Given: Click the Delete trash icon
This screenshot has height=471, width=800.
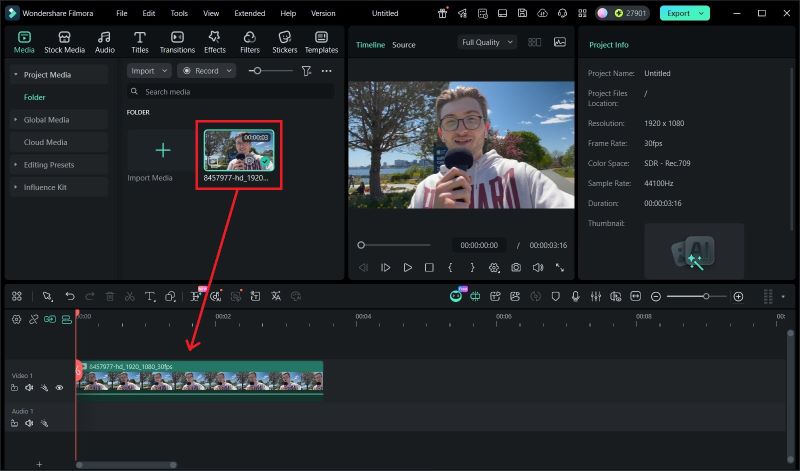Looking at the screenshot, I should coord(110,296).
